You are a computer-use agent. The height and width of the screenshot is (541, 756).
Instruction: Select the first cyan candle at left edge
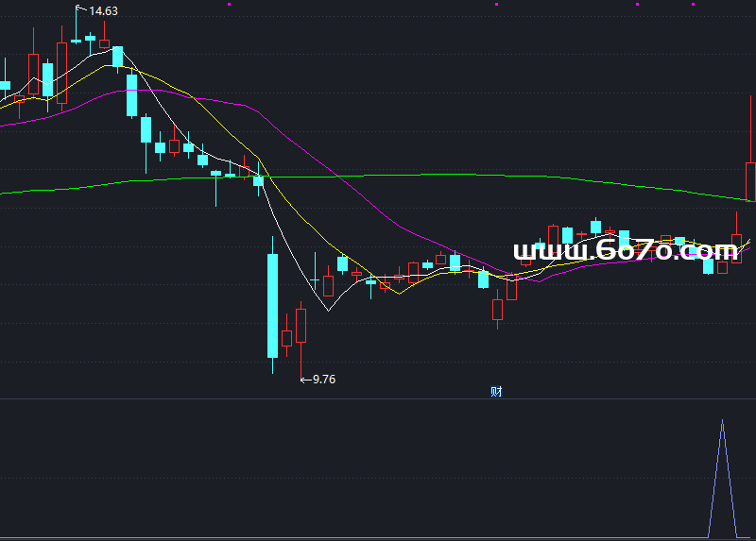(5, 86)
